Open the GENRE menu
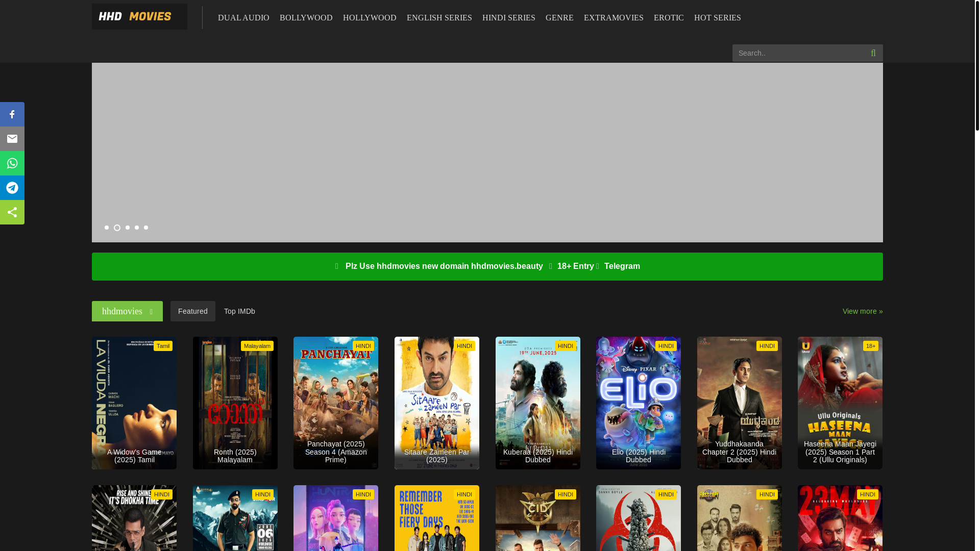 pos(559,18)
